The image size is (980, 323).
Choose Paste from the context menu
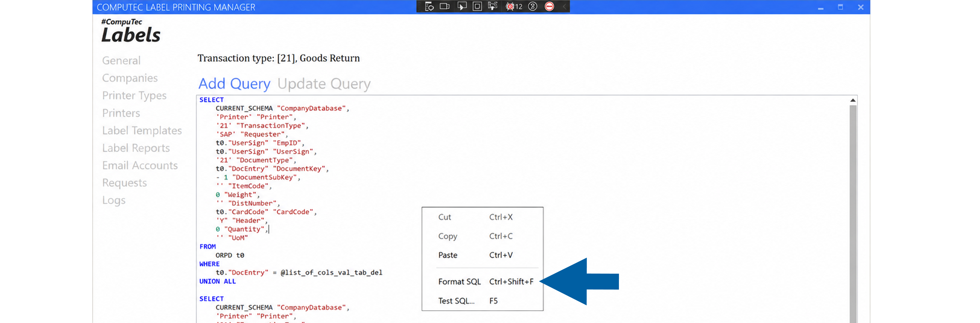[x=483, y=255]
